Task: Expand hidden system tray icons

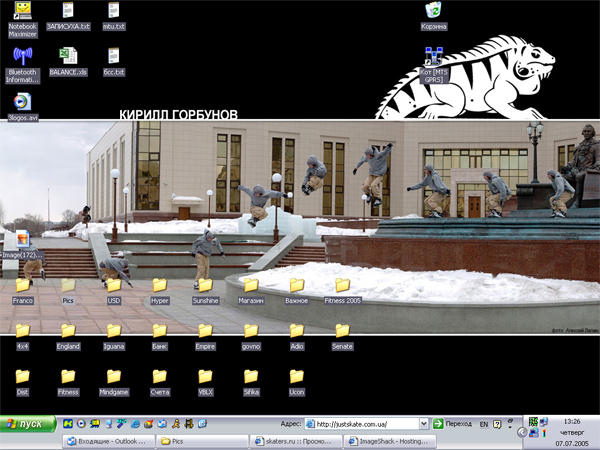Action: tap(521, 432)
